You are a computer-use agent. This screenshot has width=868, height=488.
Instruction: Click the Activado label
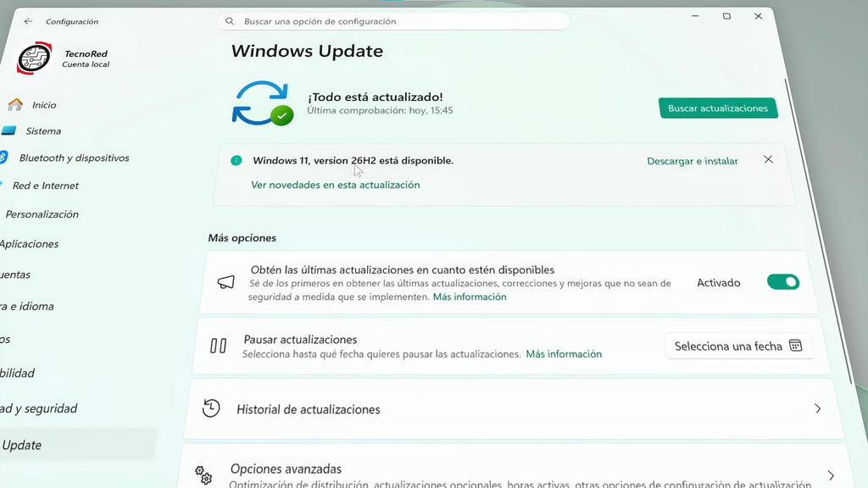pyautogui.click(x=719, y=283)
